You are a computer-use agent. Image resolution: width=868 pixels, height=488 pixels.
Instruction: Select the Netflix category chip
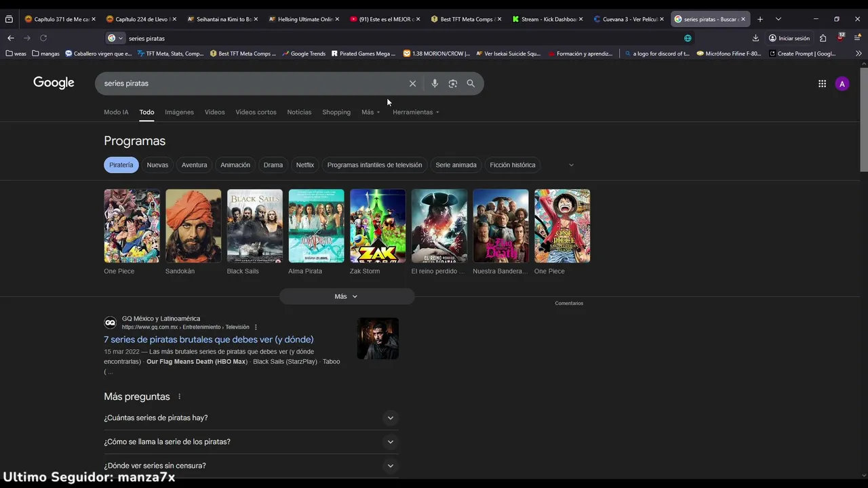coord(305,165)
